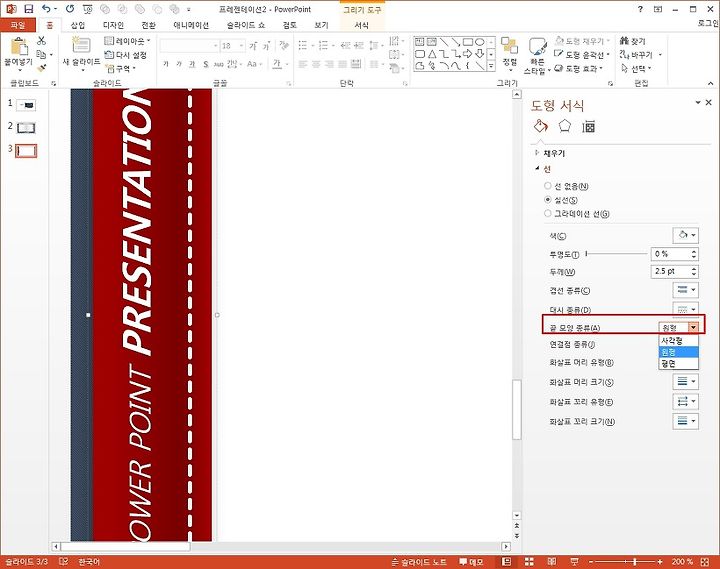Click Cap type dropdown arrow
This screenshot has height=569, width=720.
click(x=693, y=327)
